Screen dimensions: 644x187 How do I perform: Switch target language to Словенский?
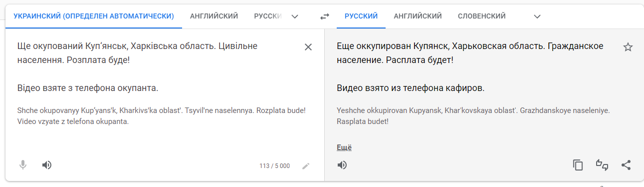coord(482,16)
